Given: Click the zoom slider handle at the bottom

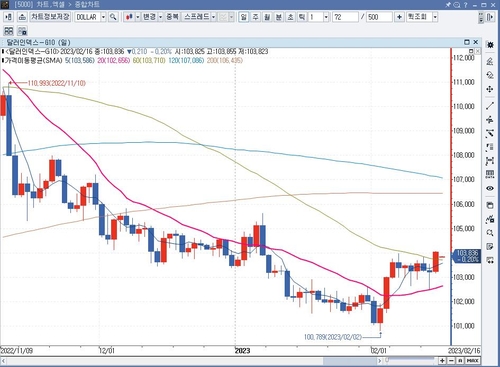Looking at the screenshot, I should point(387,360).
